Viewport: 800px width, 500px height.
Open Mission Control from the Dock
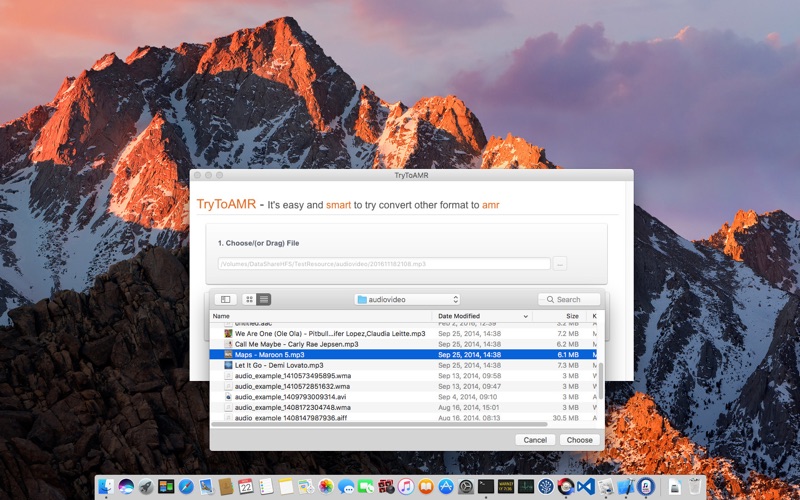[166, 486]
